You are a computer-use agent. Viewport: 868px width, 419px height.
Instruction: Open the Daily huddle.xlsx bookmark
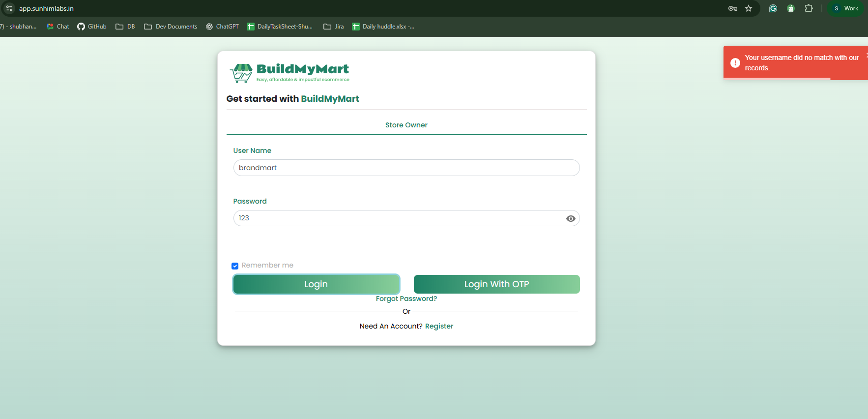pyautogui.click(x=383, y=27)
